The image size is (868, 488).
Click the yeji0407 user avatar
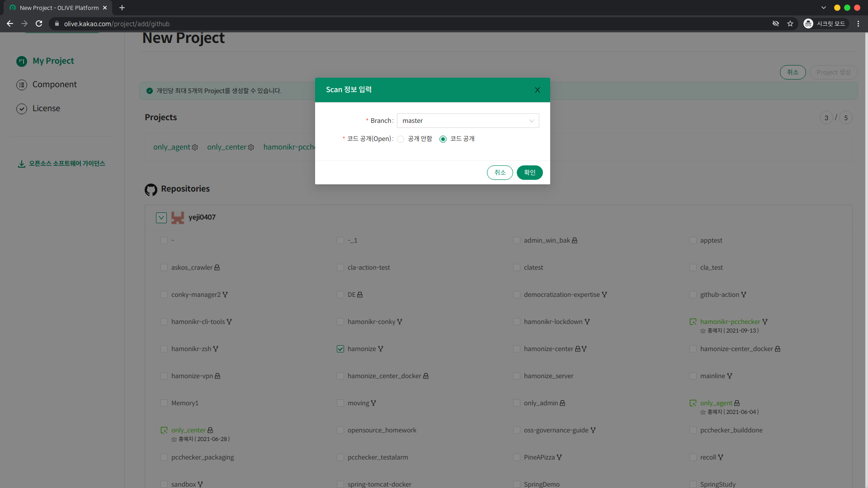point(178,218)
